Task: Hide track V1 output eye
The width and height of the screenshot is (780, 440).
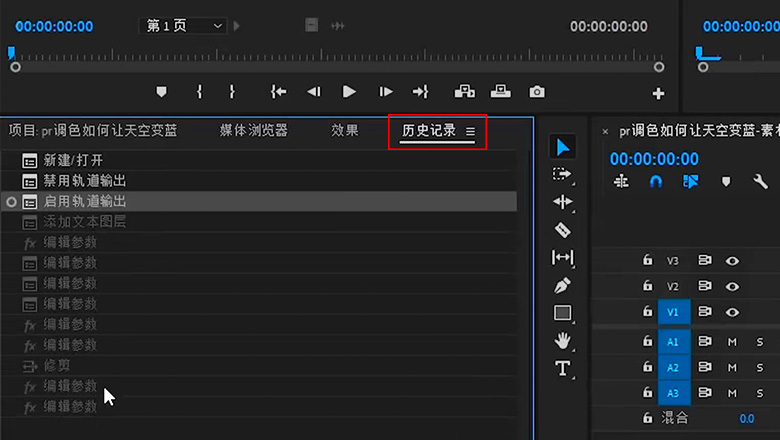Action: pos(732,312)
